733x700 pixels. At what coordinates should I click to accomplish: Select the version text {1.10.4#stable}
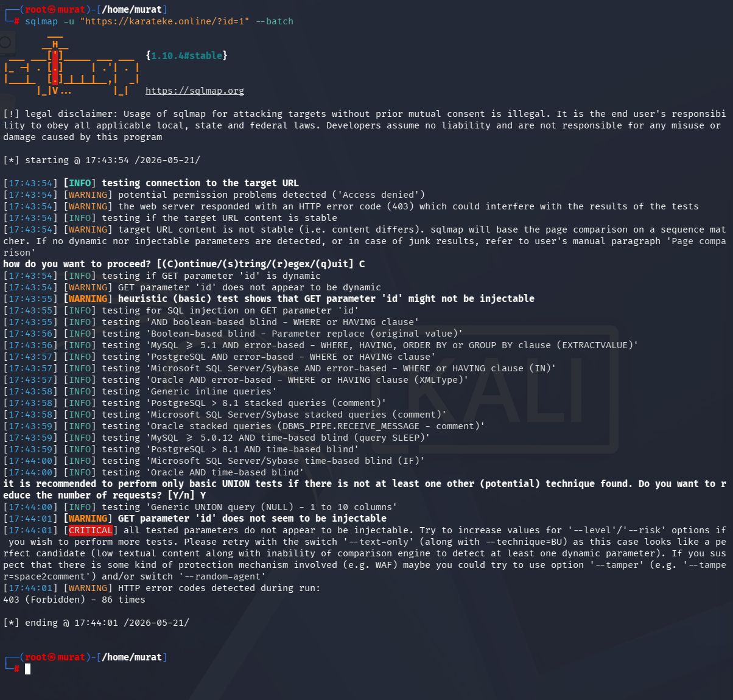187,55
